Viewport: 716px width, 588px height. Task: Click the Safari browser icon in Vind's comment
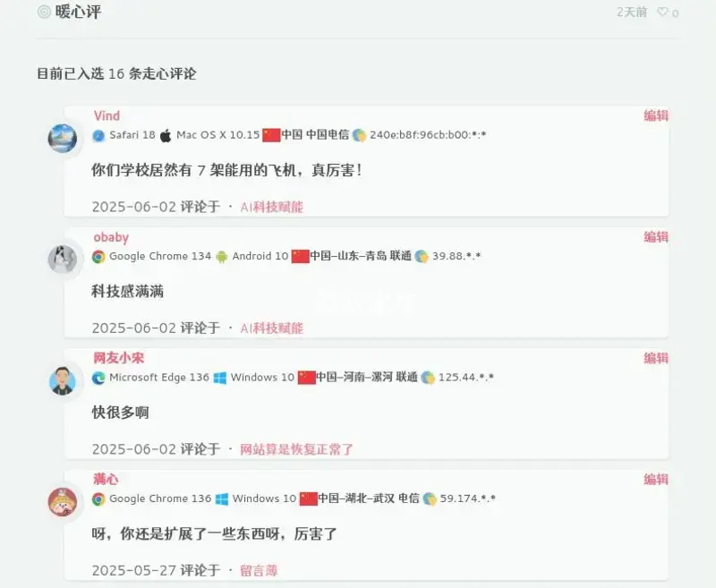point(98,135)
